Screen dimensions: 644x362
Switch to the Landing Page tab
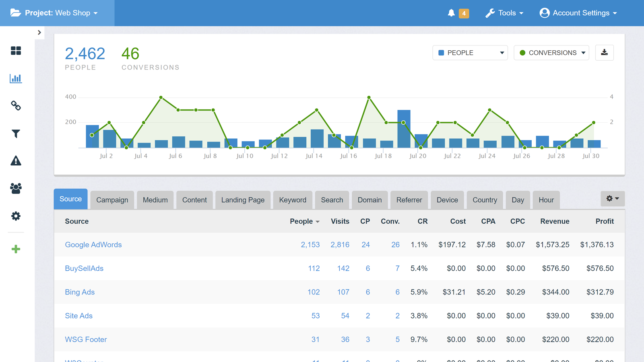coord(243,200)
